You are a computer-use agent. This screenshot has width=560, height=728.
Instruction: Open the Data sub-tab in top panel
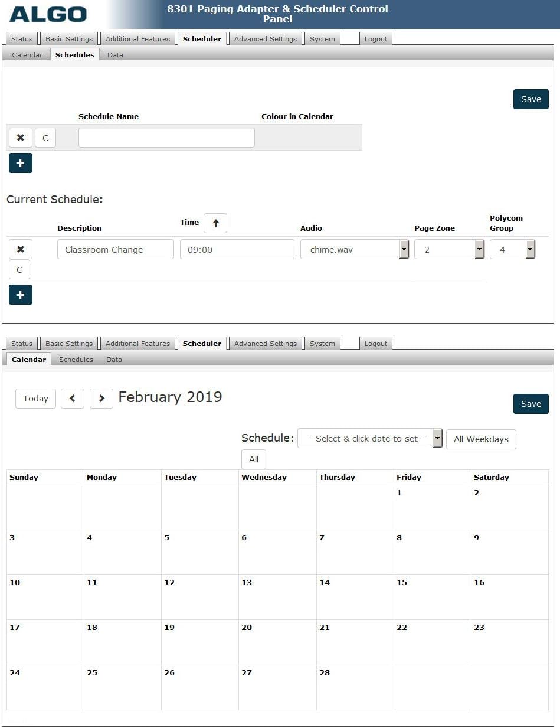(115, 55)
